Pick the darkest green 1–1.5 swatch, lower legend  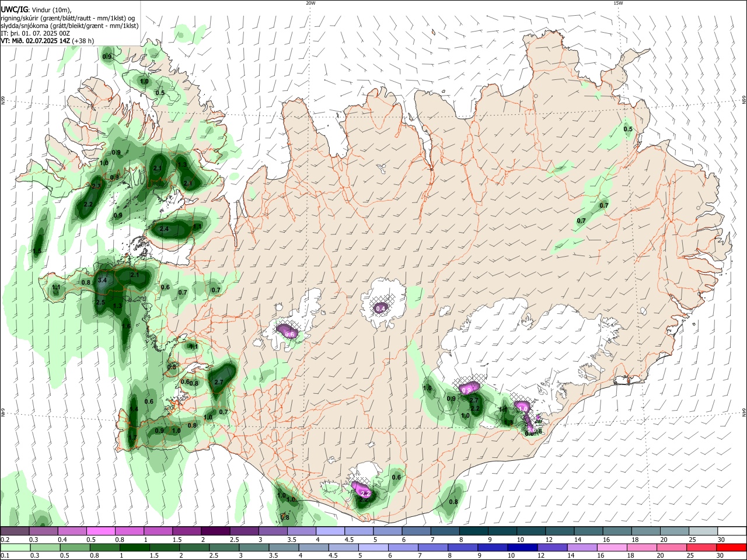pos(134,547)
